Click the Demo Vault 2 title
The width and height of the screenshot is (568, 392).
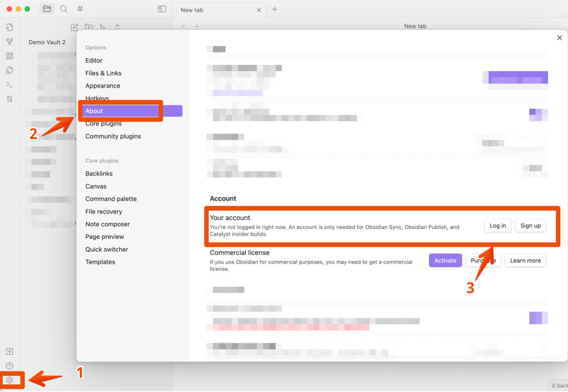click(x=47, y=42)
